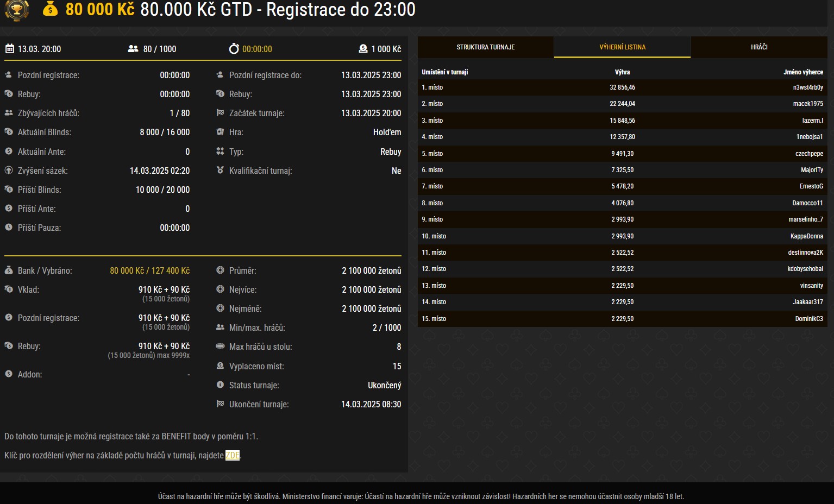Click player name DominikC3

[x=809, y=319]
